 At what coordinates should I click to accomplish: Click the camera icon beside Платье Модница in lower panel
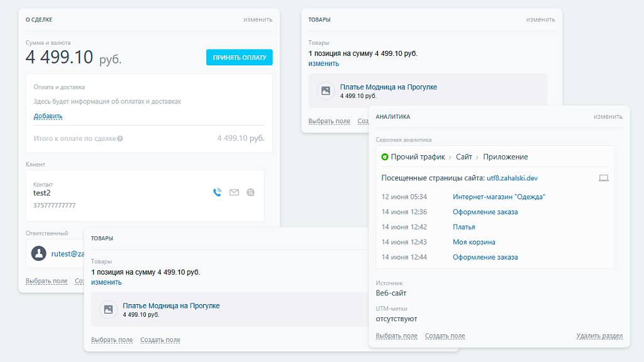(108, 309)
